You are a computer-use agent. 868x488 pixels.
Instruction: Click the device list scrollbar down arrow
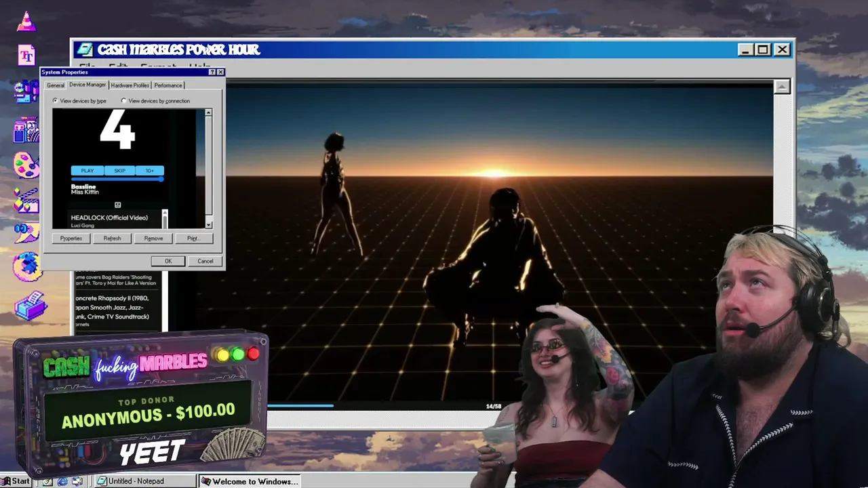208,225
